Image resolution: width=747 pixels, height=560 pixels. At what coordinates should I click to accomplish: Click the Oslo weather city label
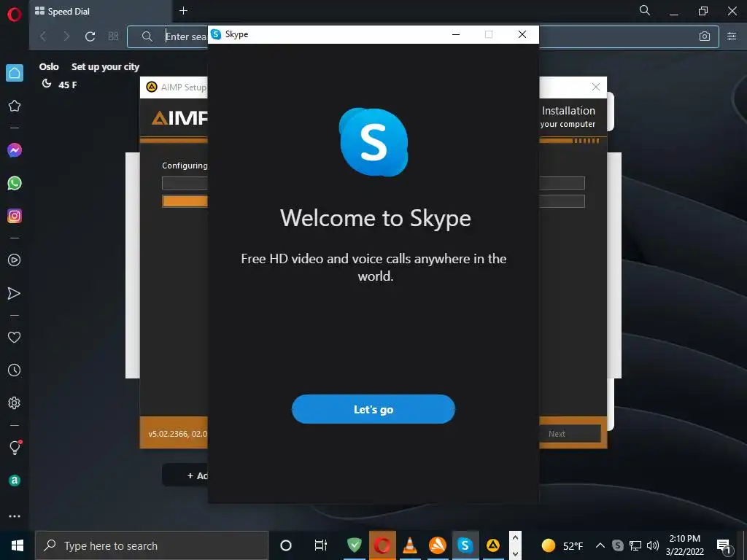click(x=49, y=66)
